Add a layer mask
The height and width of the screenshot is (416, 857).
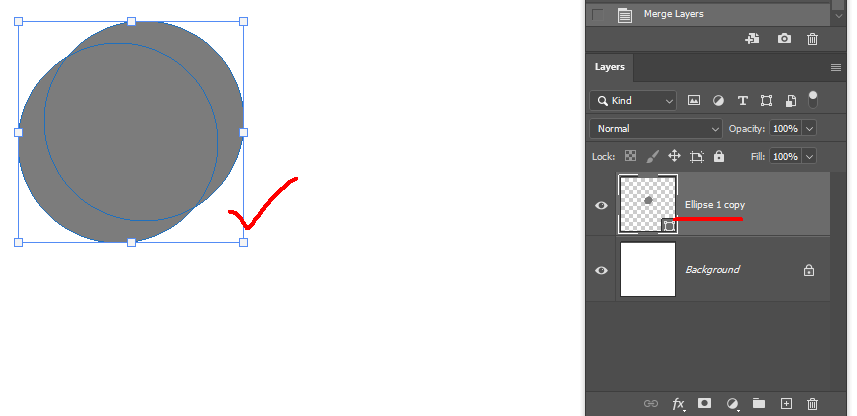[x=705, y=403]
